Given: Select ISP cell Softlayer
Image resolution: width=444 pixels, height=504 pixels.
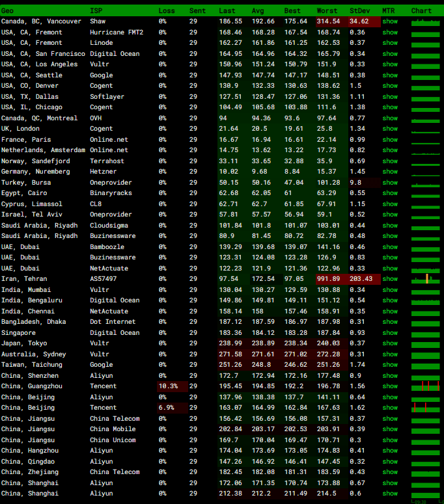Looking at the screenshot, I should pyautogui.click(x=107, y=97).
